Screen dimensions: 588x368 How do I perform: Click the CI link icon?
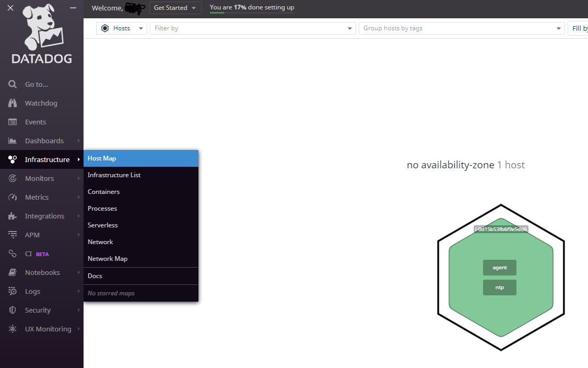(x=13, y=254)
